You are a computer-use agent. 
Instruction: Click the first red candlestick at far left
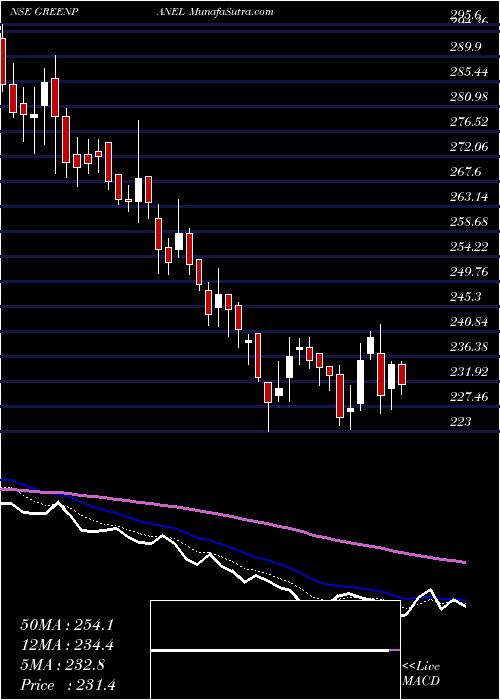(3, 61)
